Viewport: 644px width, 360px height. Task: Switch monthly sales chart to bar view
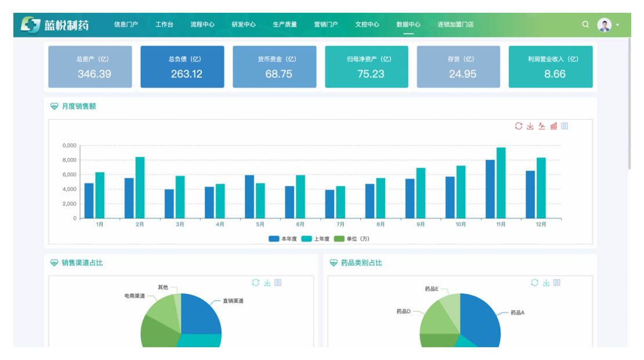pos(553,126)
